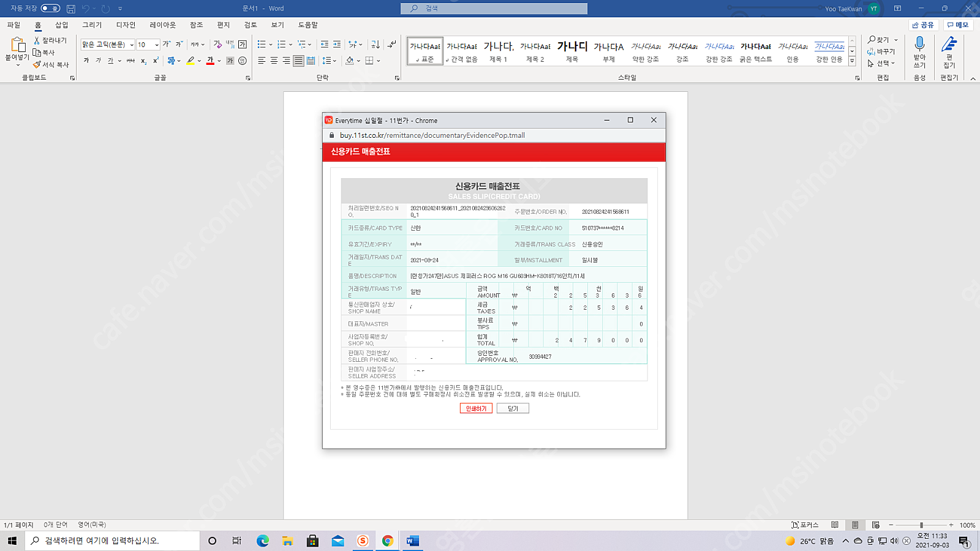Toggle character shading
Image resolution: width=980 pixels, height=551 pixels.
click(x=230, y=61)
